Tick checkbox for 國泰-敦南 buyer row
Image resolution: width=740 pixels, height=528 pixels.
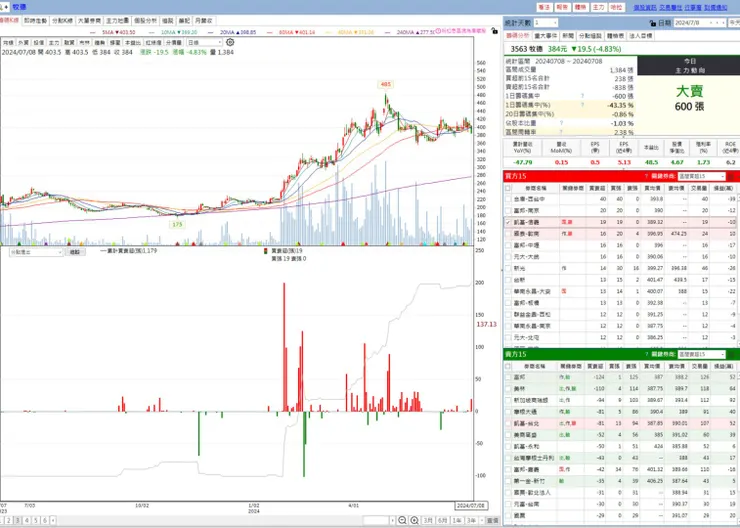pos(508,234)
